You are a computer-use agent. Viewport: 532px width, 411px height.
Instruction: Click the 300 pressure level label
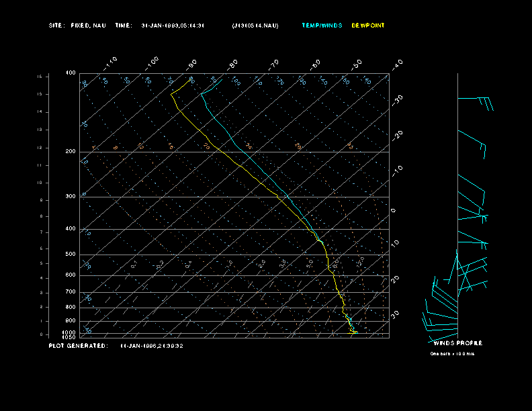tap(71, 197)
